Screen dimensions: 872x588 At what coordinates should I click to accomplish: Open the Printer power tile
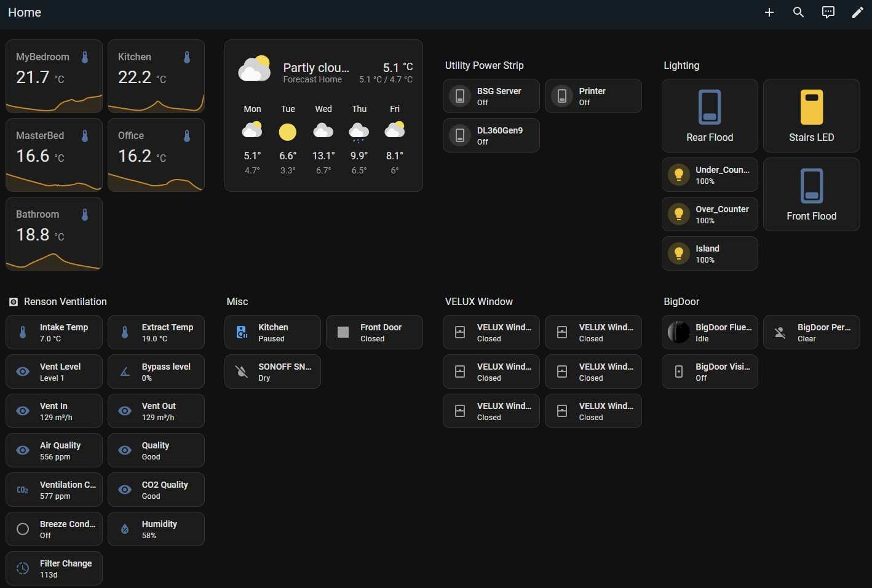coord(593,97)
